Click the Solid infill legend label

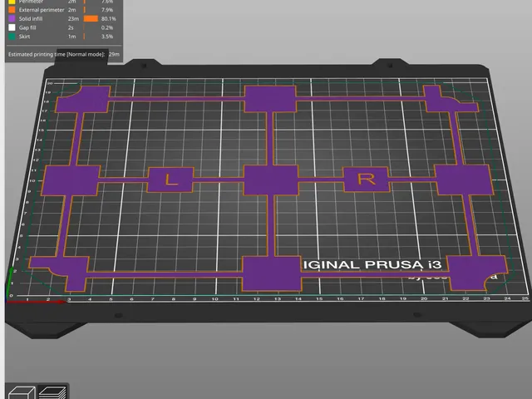[x=31, y=18]
